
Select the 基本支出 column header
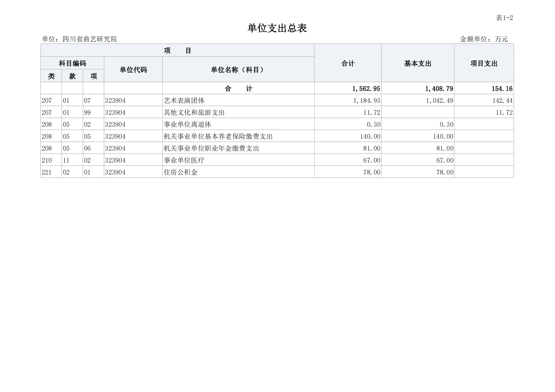418,63
